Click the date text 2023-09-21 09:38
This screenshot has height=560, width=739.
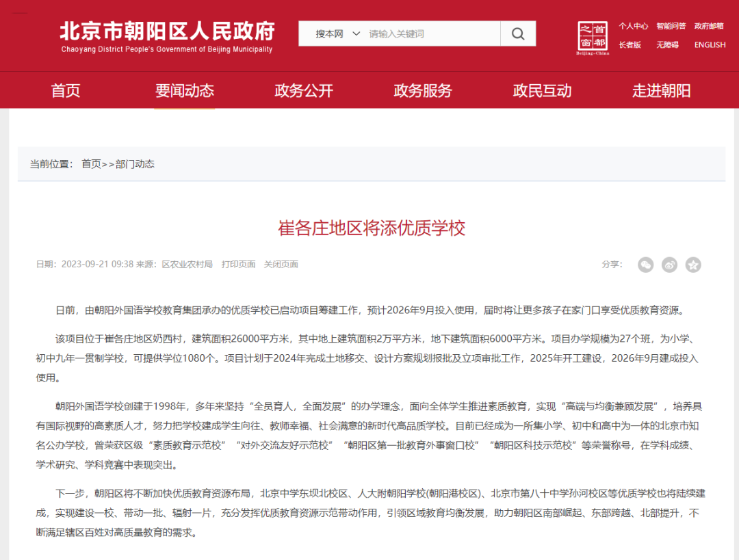(x=98, y=264)
